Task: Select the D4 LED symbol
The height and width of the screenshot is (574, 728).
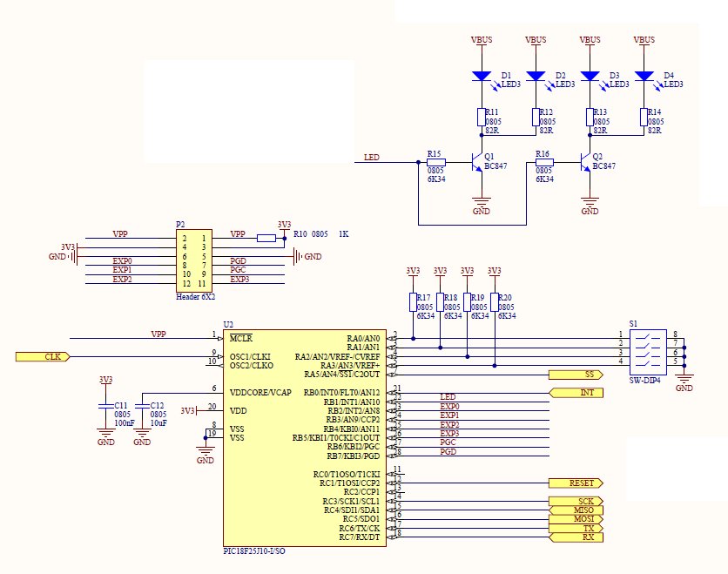Action: pyautogui.click(x=644, y=76)
